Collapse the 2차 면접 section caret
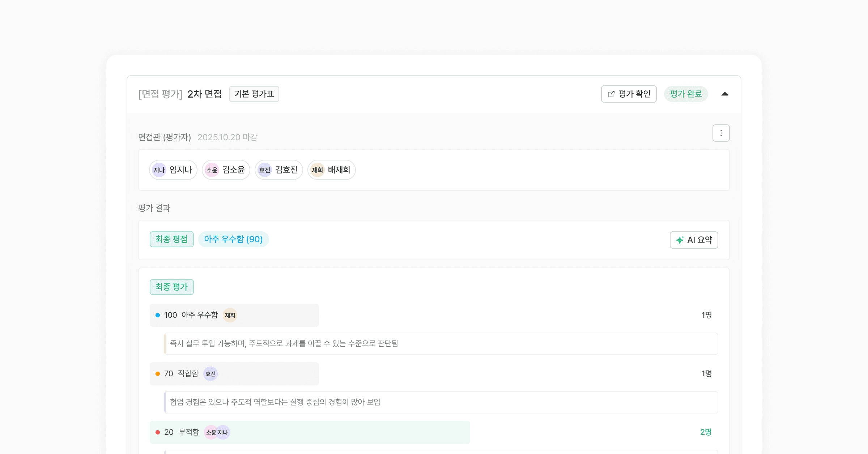868x454 pixels. pyautogui.click(x=724, y=94)
